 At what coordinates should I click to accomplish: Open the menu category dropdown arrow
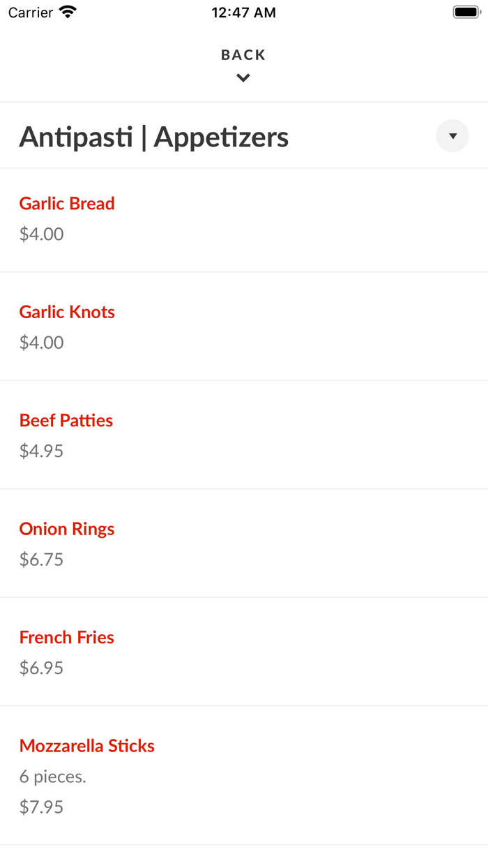point(452,136)
